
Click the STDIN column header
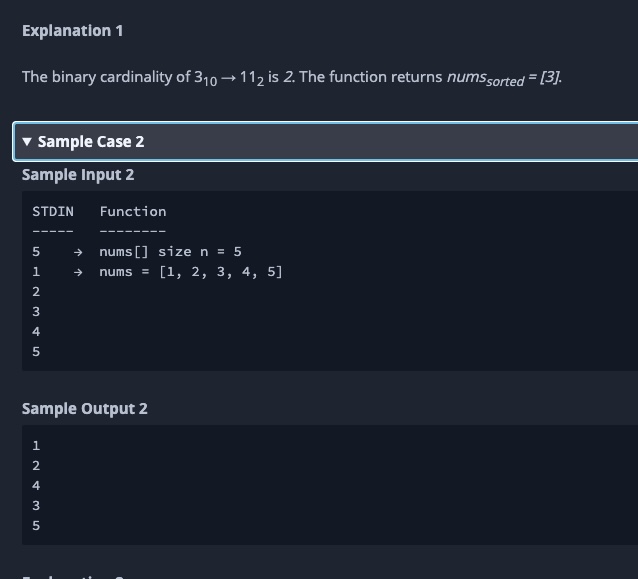click(x=53, y=211)
